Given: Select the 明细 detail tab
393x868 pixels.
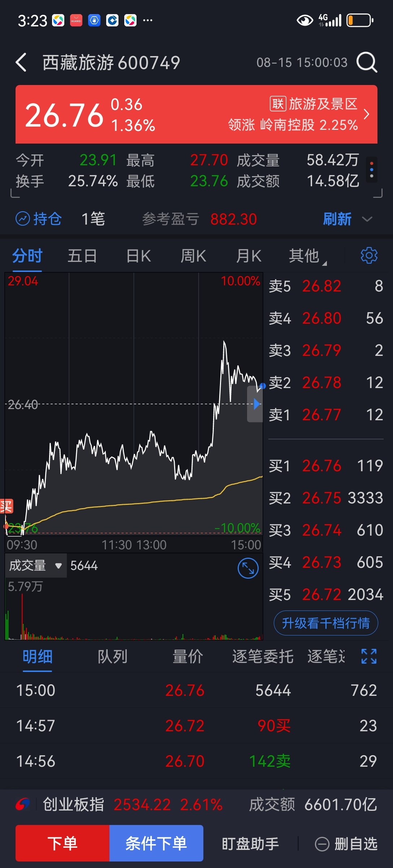Looking at the screenshot, I should 38,656.
